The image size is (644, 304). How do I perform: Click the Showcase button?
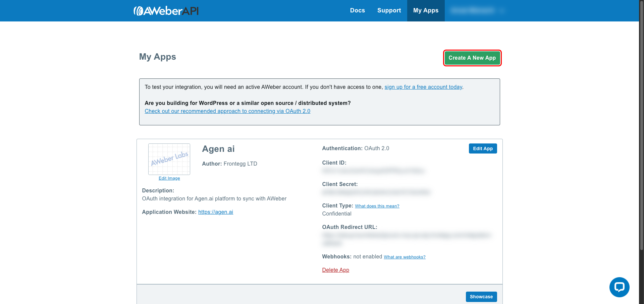click(x=481, y=297)
